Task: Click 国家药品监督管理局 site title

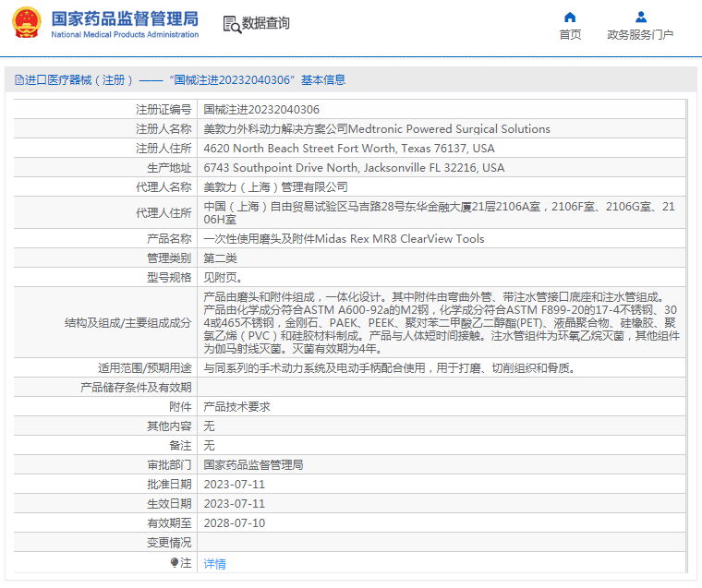Action: coord(125,18)
